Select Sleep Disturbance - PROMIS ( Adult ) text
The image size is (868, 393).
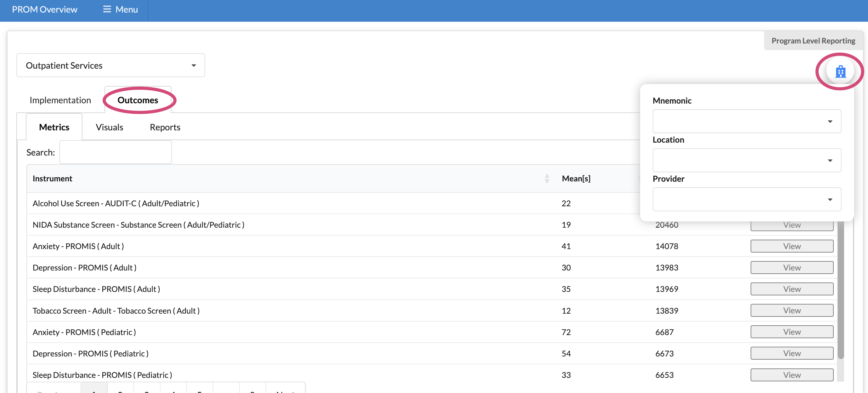coord(96,289)
